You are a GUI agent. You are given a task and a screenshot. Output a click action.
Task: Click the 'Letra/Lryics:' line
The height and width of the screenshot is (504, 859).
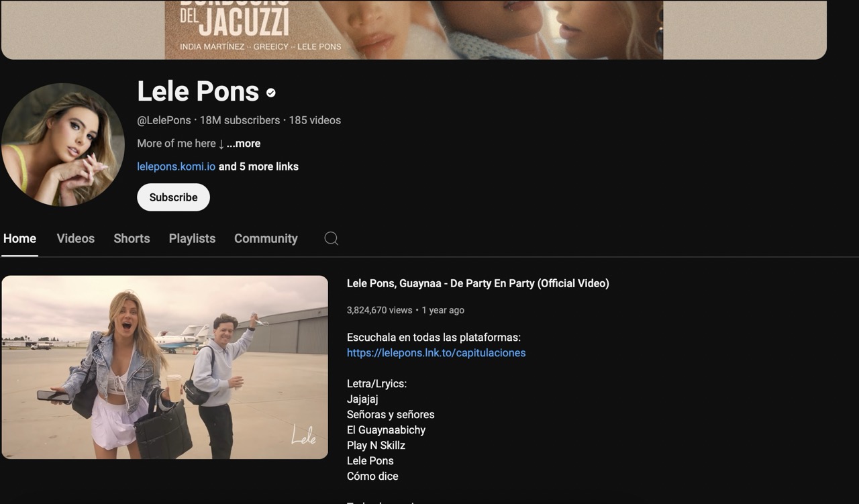376,383
